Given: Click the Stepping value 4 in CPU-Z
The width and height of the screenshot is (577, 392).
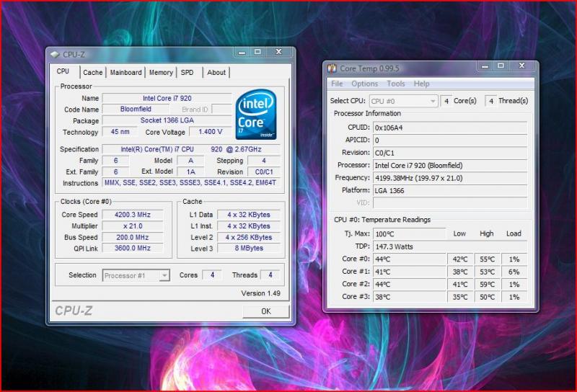Looking at the screenshot, I should pos(264,161).
